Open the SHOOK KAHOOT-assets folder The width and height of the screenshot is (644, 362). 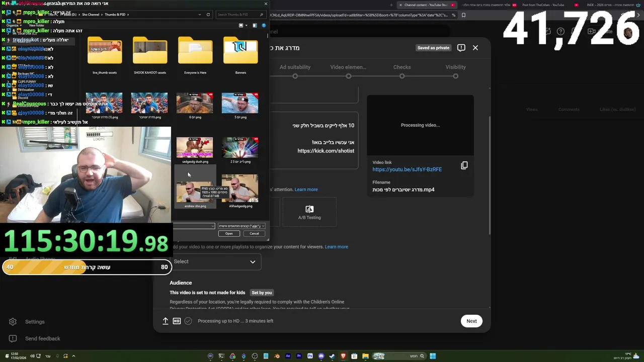click(150, 55)
